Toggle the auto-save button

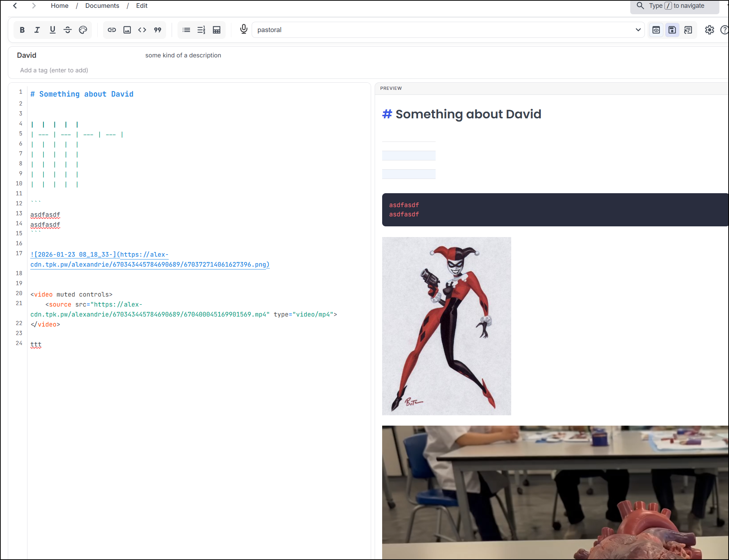click(x=672, y=30)
